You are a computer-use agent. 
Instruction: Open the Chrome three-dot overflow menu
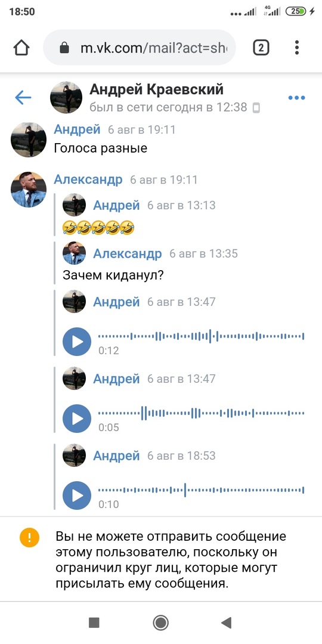point(296,48)
